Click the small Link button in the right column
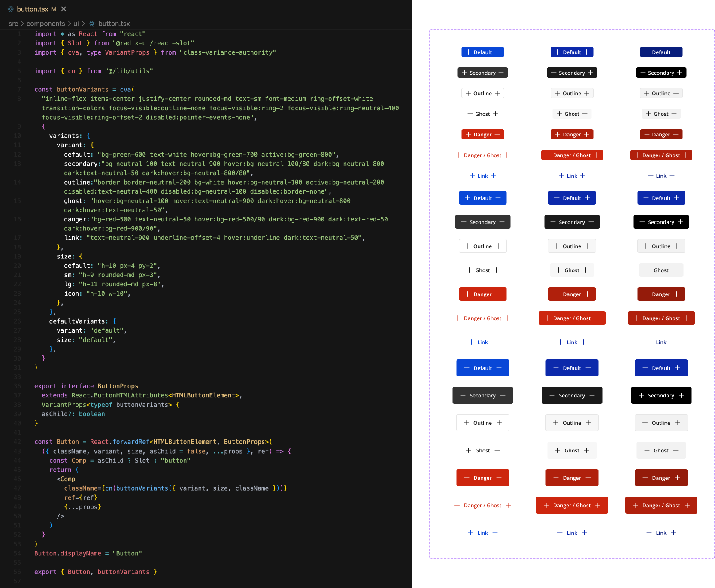715x588 pixels. coord(661,176)
